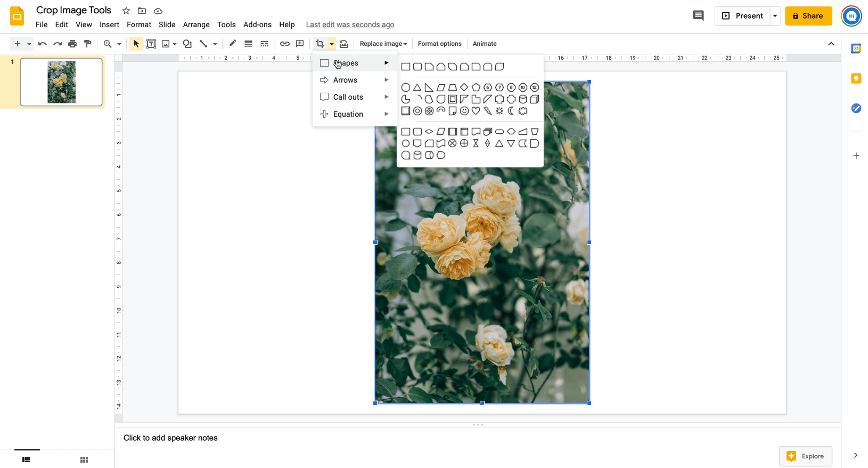Select the no-symbol prohibited shape
Viewport: 868px width, 468px height.
click(429, 111)
